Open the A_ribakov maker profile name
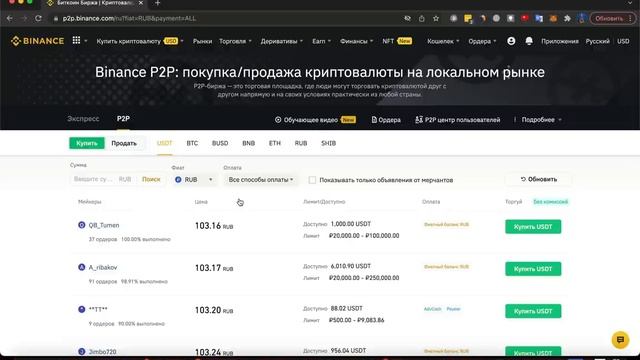 point(103,267)
